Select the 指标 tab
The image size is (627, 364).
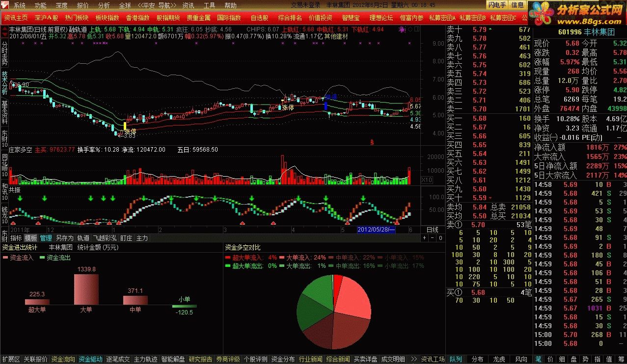coord(16,238)
